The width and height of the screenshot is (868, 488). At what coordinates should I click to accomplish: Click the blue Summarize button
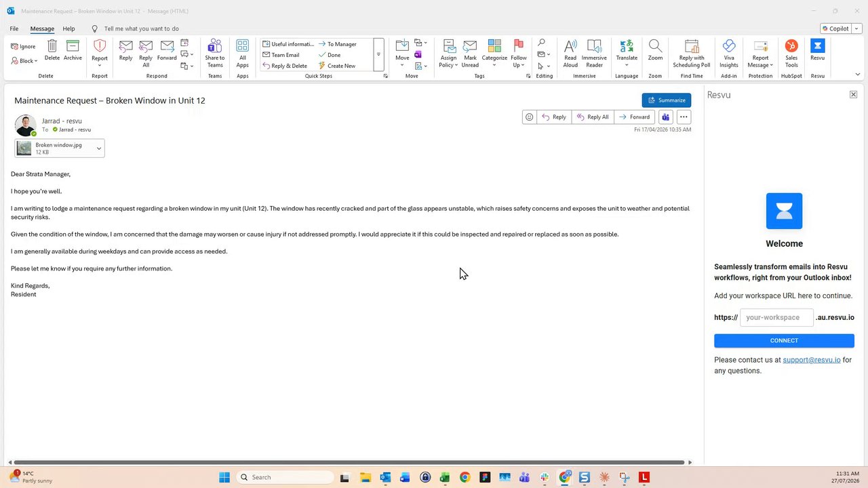[667, 100]
